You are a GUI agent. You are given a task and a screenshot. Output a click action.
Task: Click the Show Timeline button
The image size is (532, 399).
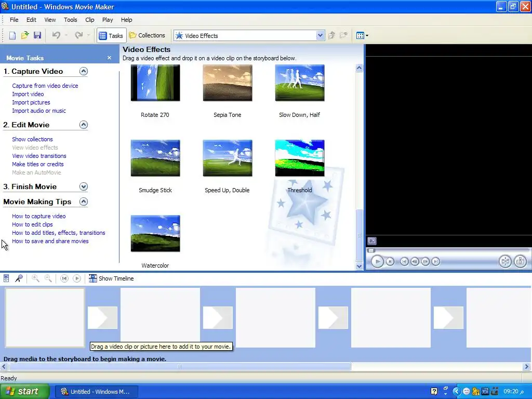(111, 278)
